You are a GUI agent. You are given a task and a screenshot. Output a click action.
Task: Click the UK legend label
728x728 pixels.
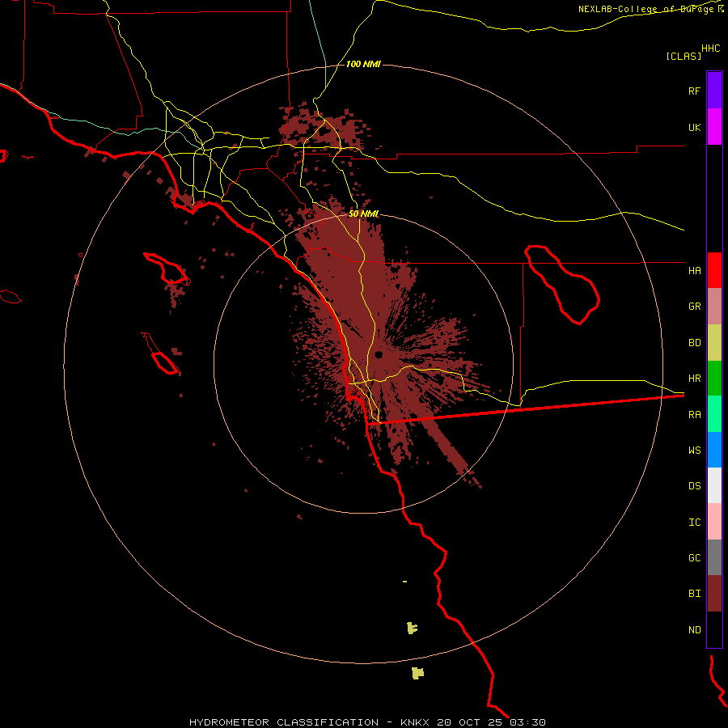click(x=694, y=127)
